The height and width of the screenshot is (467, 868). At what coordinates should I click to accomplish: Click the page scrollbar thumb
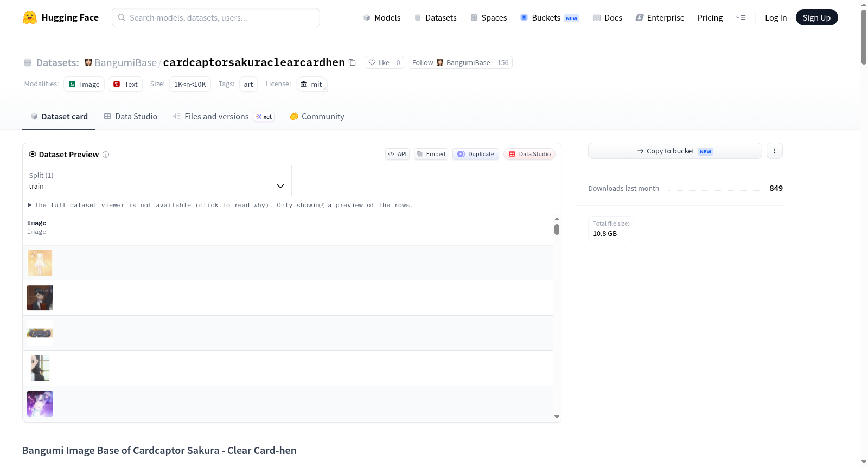[x=864, y=37]
